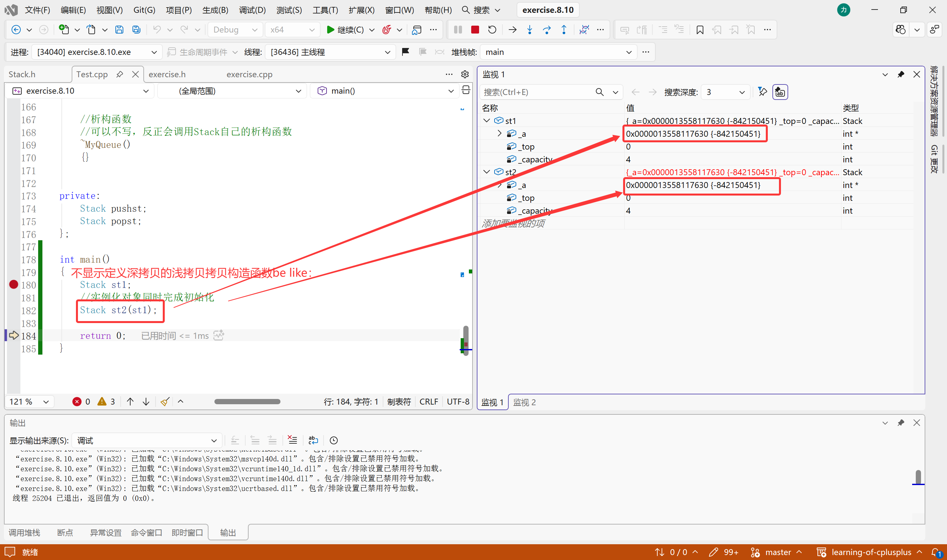The image size is (947, 560).
Task: Open the search depth 3 dropdown
Action: (x=725, y=92)
